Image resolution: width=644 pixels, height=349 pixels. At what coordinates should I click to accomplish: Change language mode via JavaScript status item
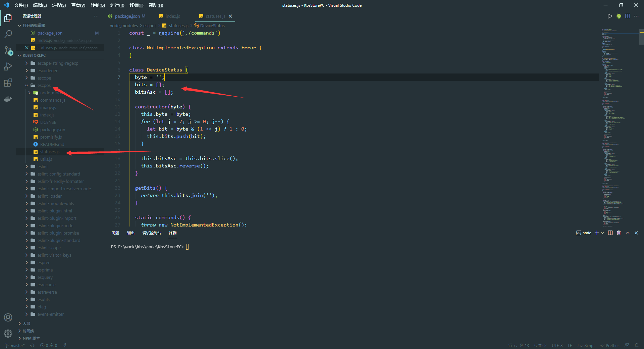(586, 345)
